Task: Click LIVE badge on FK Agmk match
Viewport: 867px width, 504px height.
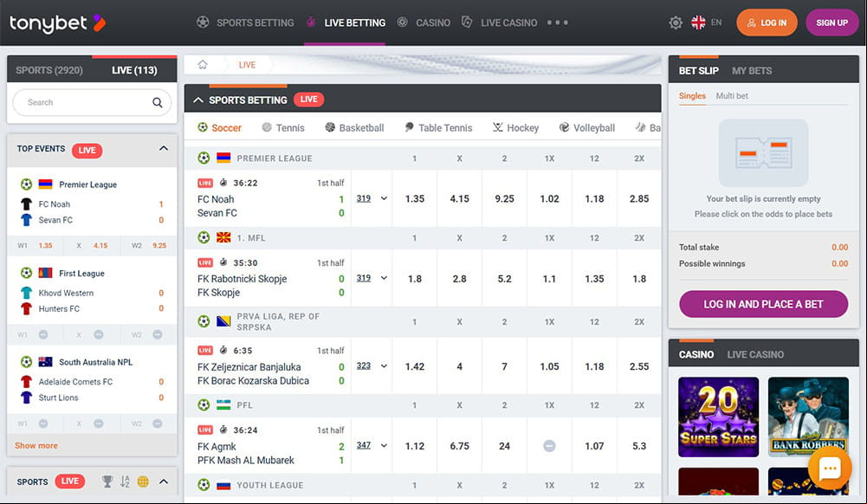Action: [205, 430]
